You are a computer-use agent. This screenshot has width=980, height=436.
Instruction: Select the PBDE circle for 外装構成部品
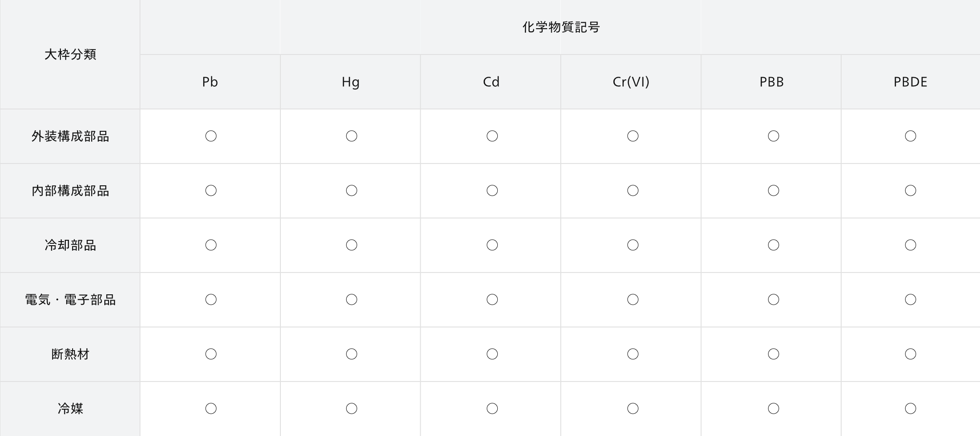pyautogui.click(x=911, y=136)
